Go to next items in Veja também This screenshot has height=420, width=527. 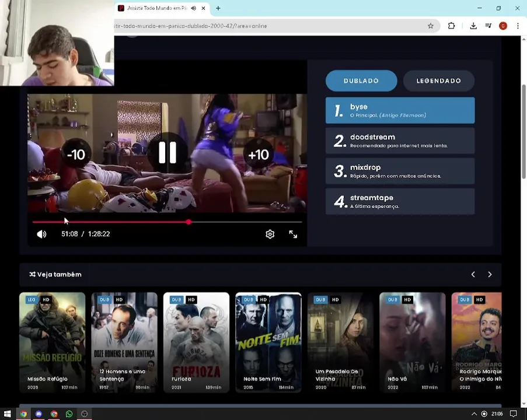click(x=490, y=275)
